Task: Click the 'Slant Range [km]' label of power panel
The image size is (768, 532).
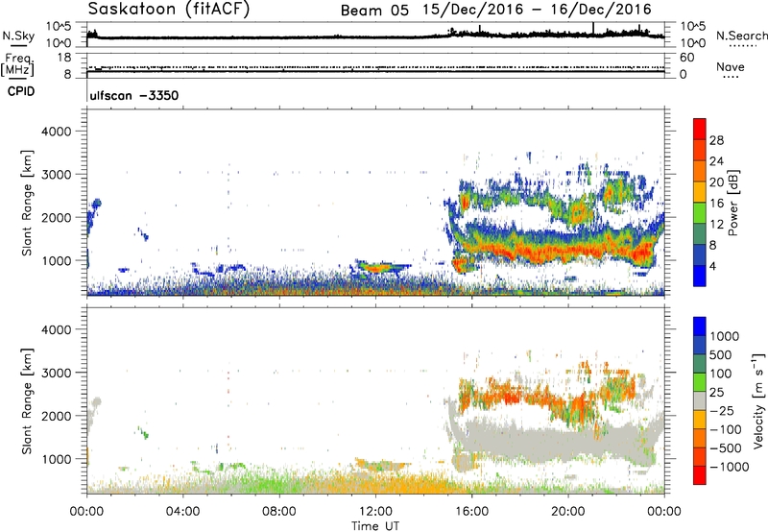Action: pos(27,203)
